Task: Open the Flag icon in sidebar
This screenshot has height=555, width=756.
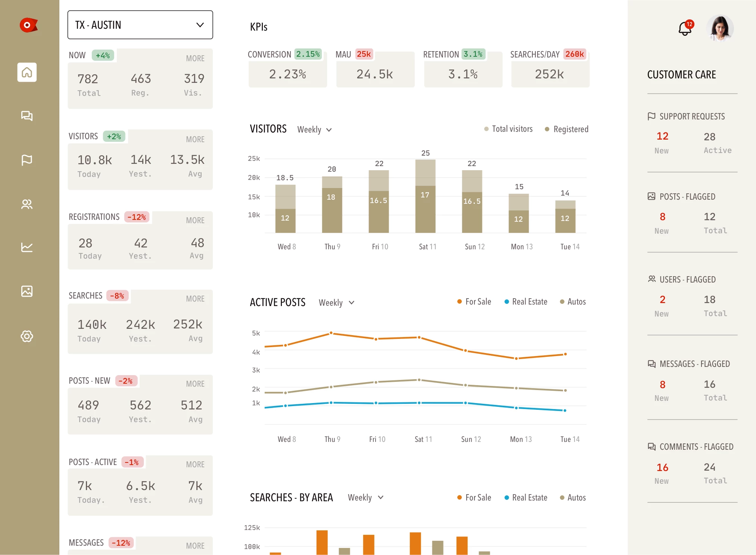Action: tap(27, 160)
